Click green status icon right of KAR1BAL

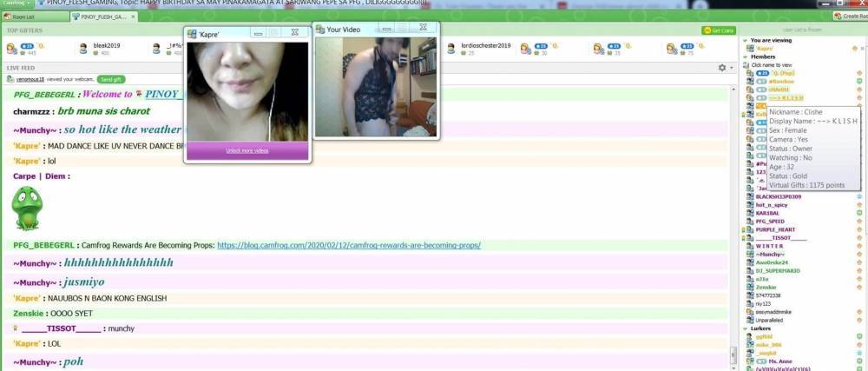(x=859, y=213)
